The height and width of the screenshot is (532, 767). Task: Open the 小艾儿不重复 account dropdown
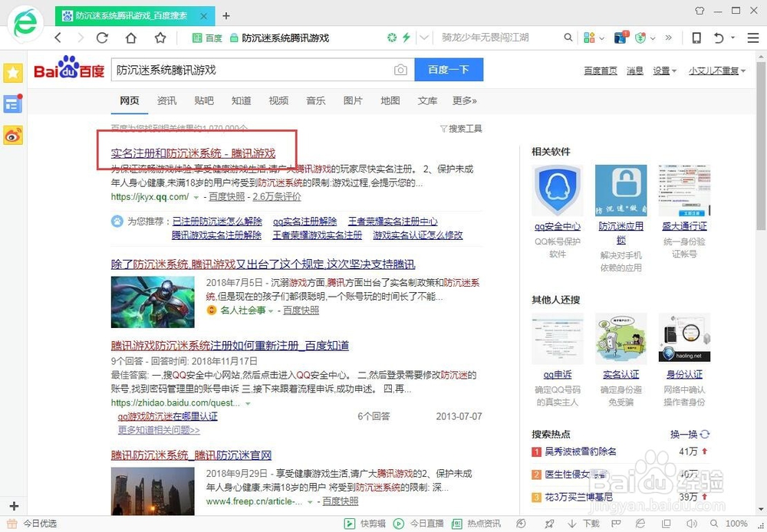717,71
